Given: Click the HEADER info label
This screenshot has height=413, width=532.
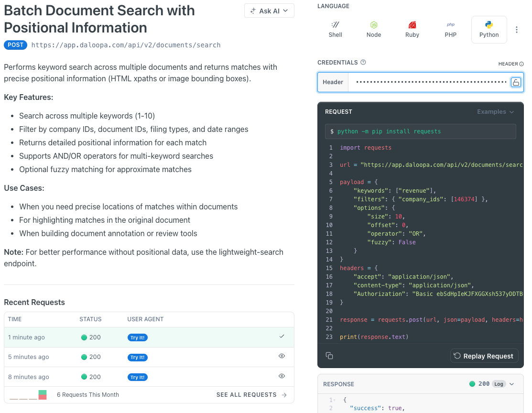Looking at the screenshot, I should (x=510, y=64).
